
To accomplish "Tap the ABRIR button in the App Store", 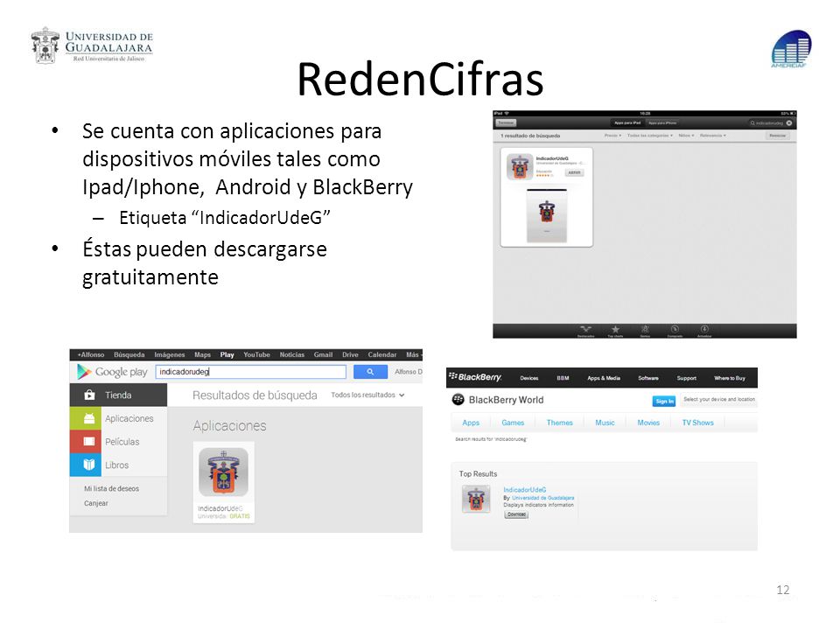I will click(574, 172).
